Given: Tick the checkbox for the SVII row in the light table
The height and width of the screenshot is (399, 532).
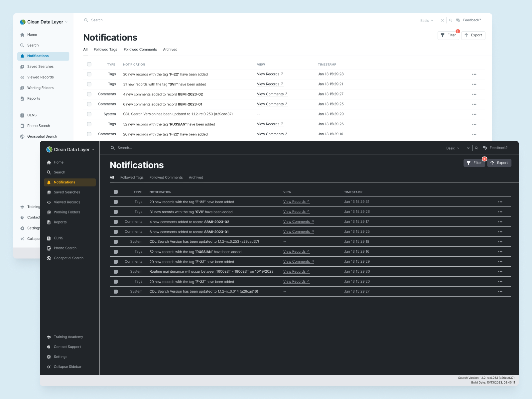Looking at the screenshot, I should (89, 84).
